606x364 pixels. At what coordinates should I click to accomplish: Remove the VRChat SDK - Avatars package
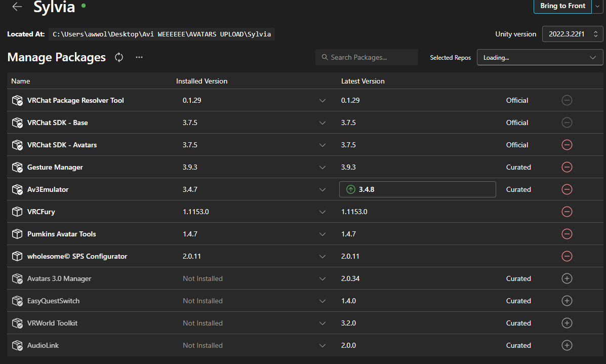[x=567, y=145]
